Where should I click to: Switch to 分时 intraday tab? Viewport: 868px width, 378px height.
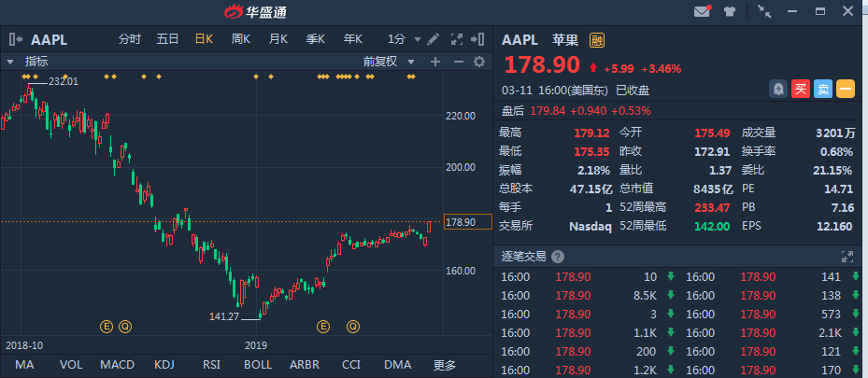click(130, 39)
